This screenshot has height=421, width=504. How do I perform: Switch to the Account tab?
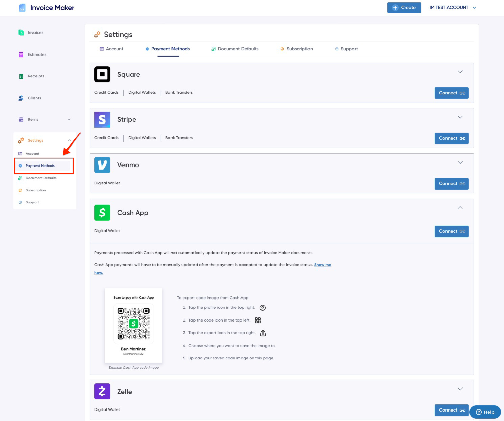(112, 49)
